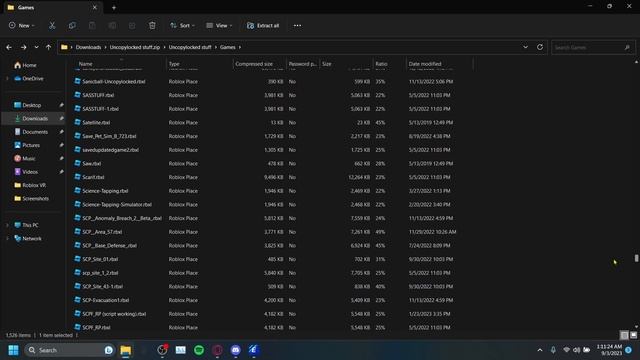Select Save_Pet_Sim_B_723.rbxl file
640x360 pixels.
pos(109,136)
